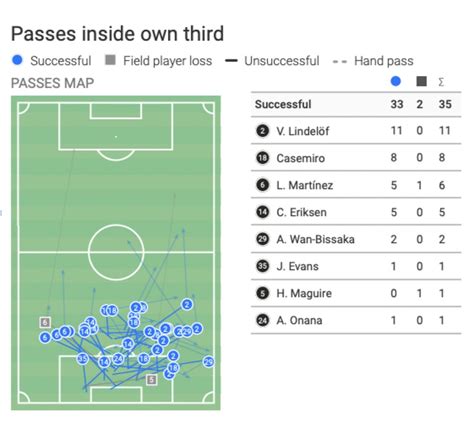The image size is (474, 427).
Task: Click gray number 6 loss marker on pitch
Action: (x=45, y=322)
